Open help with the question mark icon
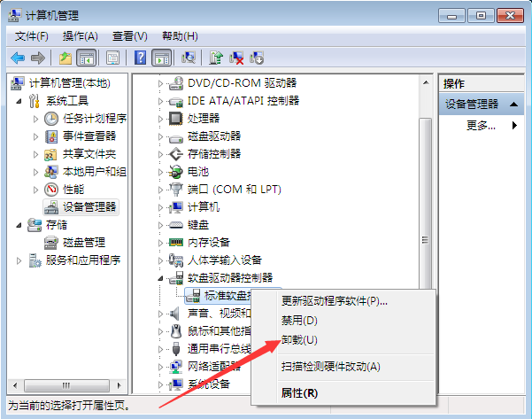532x419 pixels. tap(140, 58)
